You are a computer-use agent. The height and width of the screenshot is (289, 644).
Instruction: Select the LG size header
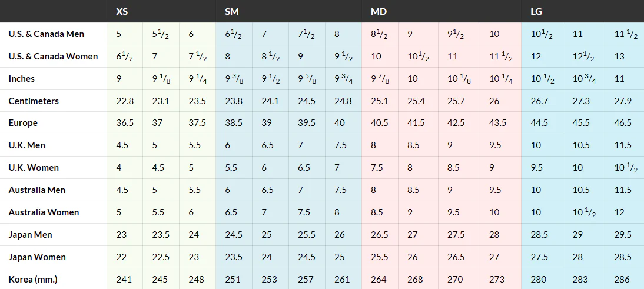click(x=536, y=12)
